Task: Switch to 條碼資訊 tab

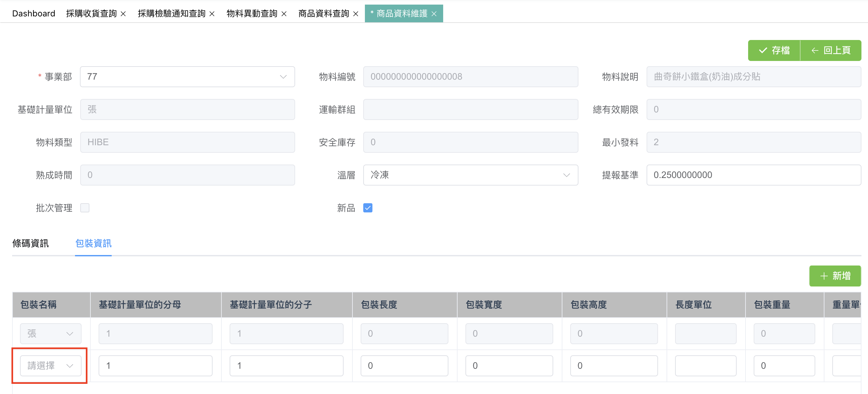Action: coord(31,243)
